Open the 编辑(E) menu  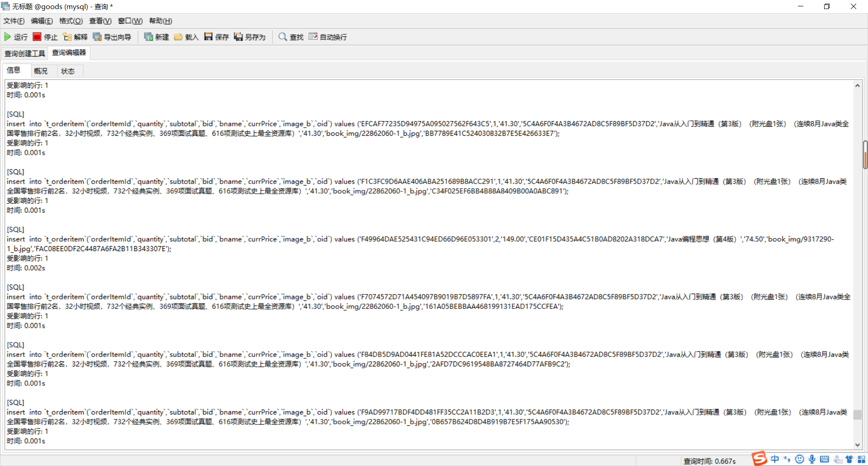click(x=42, y=21)
